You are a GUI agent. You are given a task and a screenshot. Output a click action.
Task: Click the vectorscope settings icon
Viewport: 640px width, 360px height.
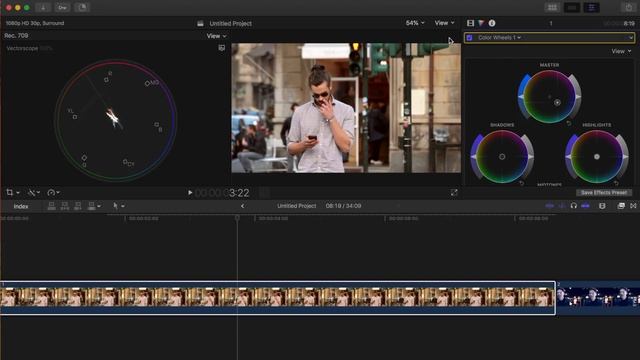(x=222, y=48)
